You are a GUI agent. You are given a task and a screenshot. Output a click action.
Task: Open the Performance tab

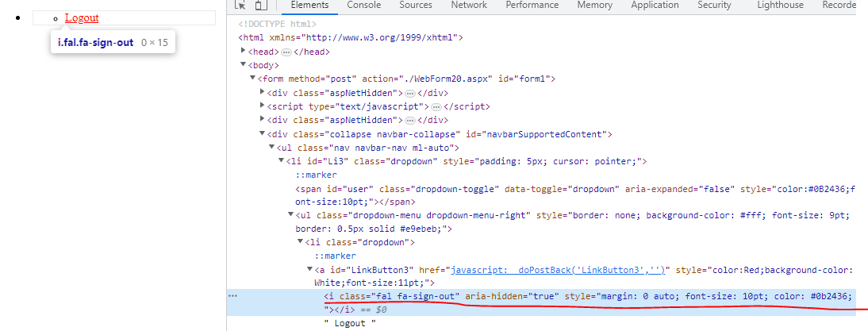click(x=532, y=5)
